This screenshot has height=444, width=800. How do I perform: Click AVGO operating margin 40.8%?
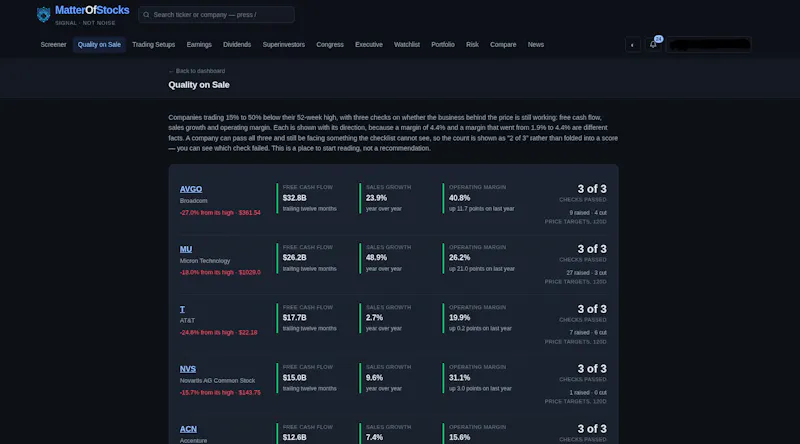pyautogui.click(x=459, y=198)
